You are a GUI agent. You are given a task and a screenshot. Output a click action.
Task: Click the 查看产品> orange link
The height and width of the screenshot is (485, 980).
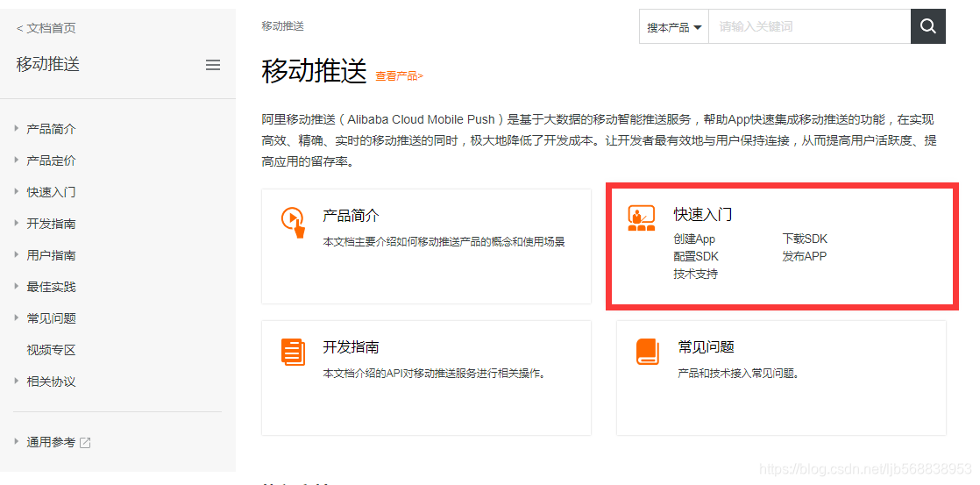point(399,76)
